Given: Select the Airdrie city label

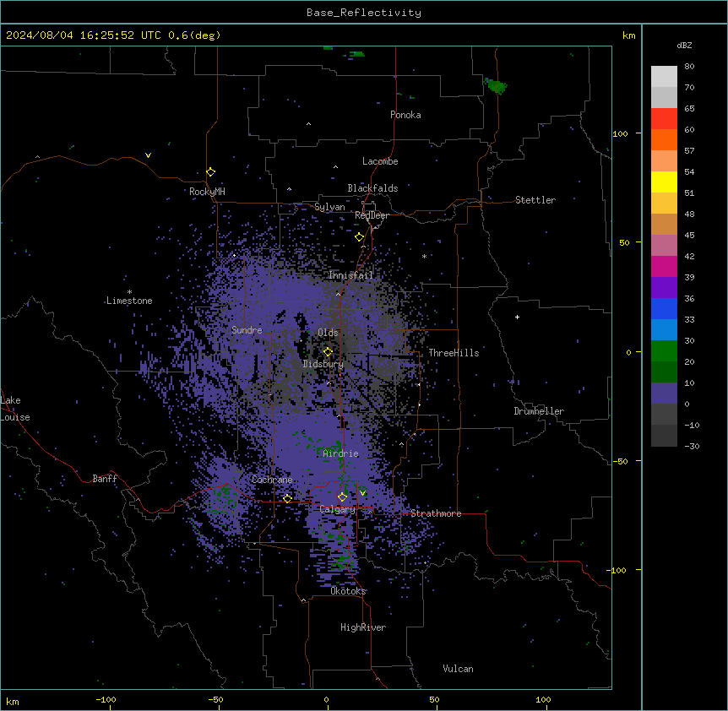Looking at the screenshot, I should (x=341, y=453).
